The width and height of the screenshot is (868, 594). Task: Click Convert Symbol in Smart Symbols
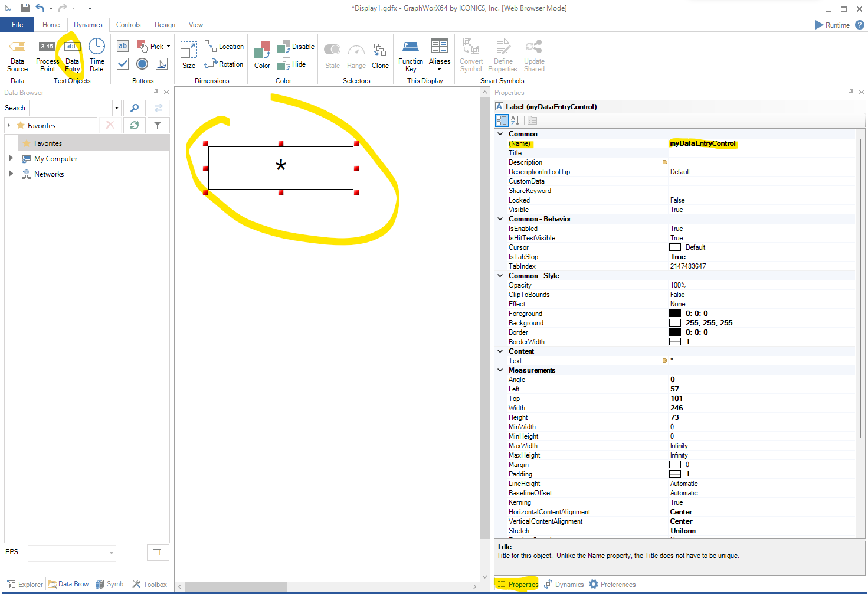(x=471, y=56)
